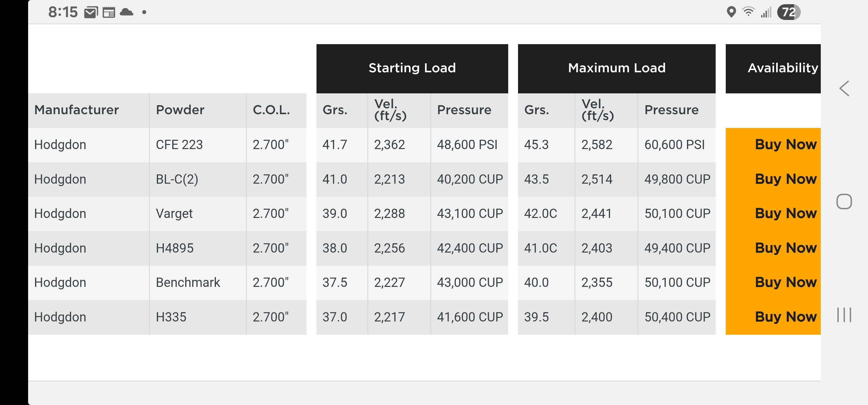Tap the Manufacturer column header
The height and width of the screenshot is (405, 868).
[76, 110]
